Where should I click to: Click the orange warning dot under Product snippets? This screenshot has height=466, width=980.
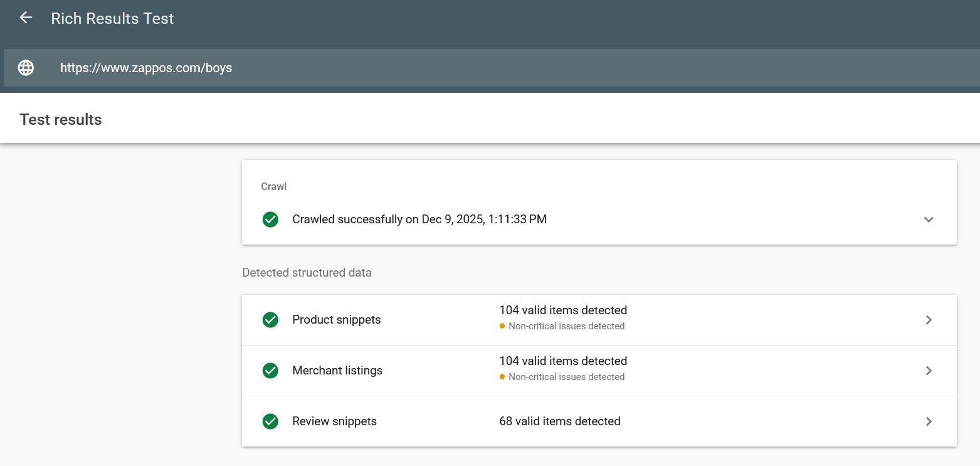(x=502, y=326)
